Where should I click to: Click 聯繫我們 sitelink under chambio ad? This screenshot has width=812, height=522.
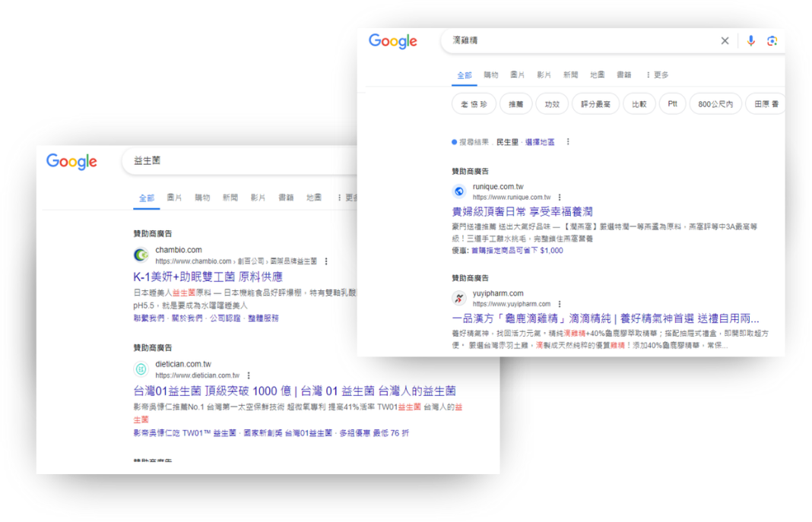149,318
